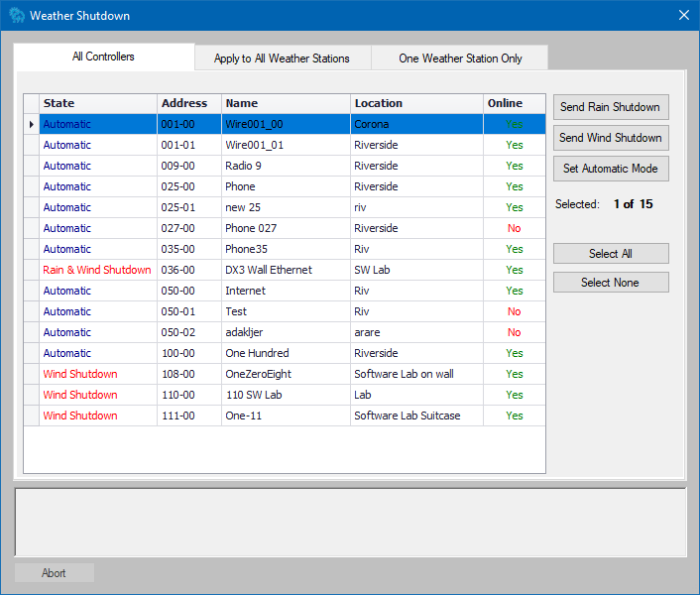This screenshot has height=595, width=700.
Task: Click the Select All button
Action: (611, 254)
